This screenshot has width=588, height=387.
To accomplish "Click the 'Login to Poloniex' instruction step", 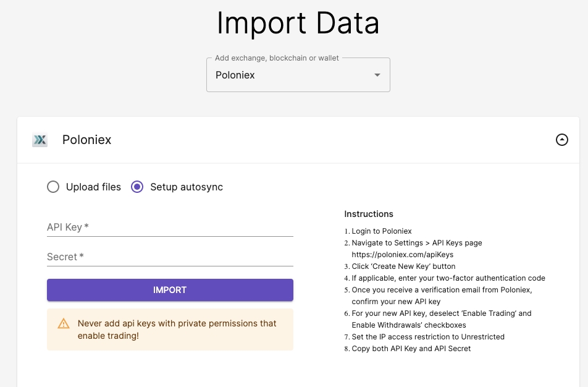I will point(381,231).
